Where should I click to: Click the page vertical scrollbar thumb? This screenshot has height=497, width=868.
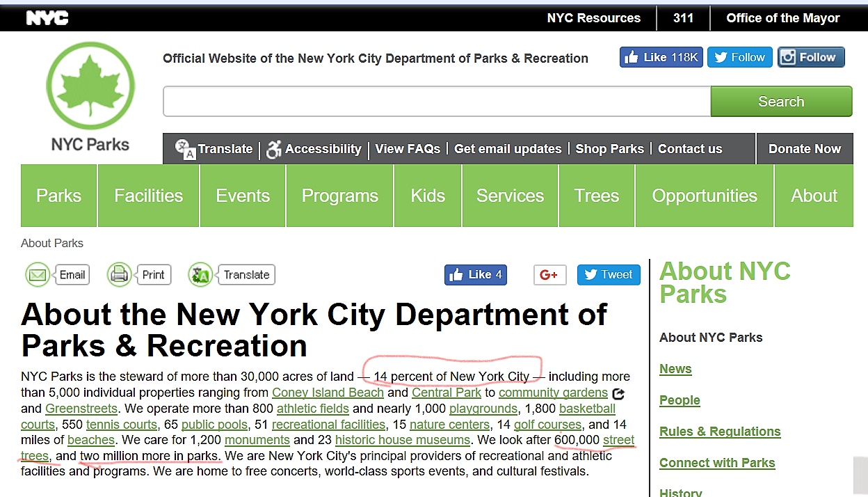tap(860, 475)
